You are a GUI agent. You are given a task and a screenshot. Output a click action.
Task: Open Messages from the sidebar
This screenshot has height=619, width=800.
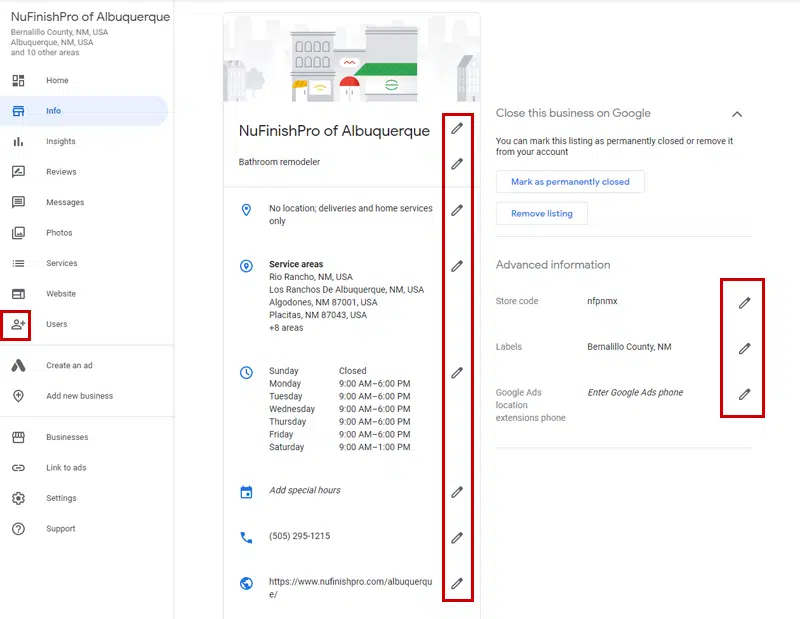coord(65,202)
